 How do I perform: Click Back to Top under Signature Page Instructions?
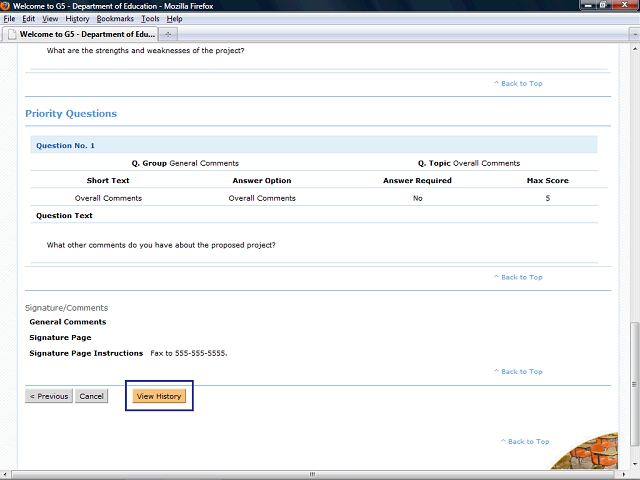click(x=518, y=371)
